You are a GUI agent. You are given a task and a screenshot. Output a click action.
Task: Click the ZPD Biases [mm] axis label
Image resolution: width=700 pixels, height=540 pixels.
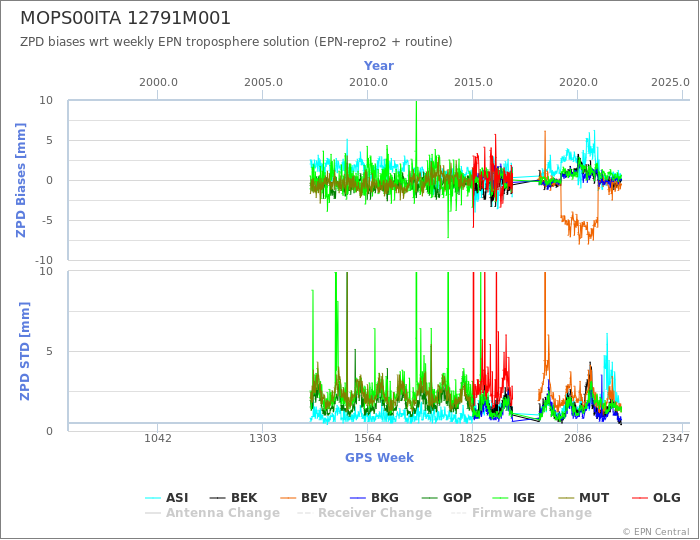tap(21, 180)
